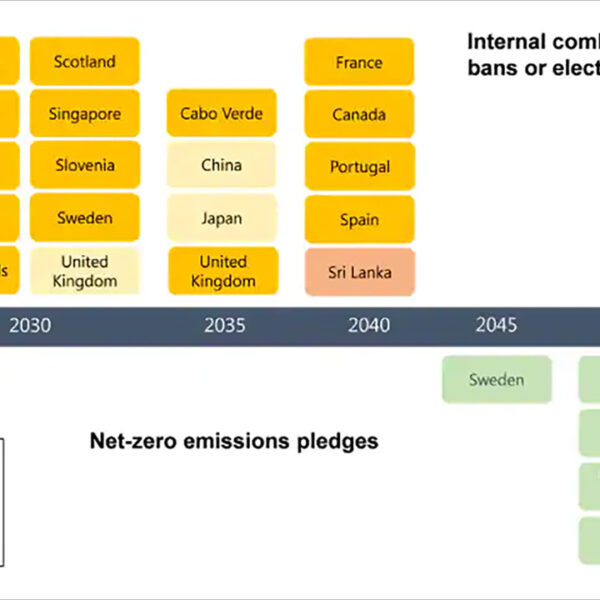Click the Scotland box
This screenshot has height=600, width=600.
(84, 62)
